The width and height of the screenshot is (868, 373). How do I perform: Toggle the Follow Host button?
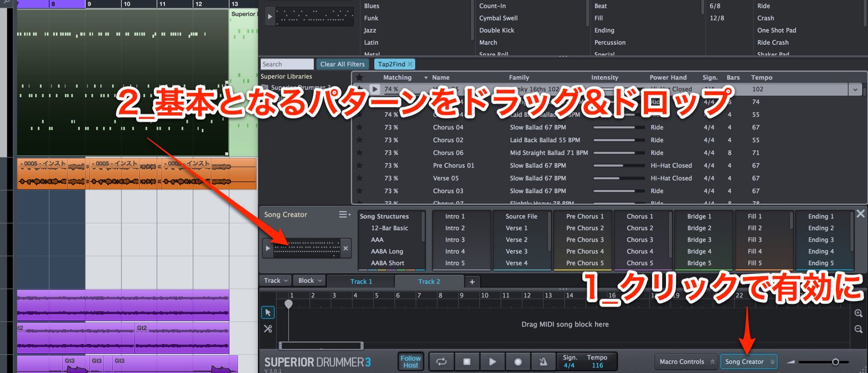coord(411,362)
